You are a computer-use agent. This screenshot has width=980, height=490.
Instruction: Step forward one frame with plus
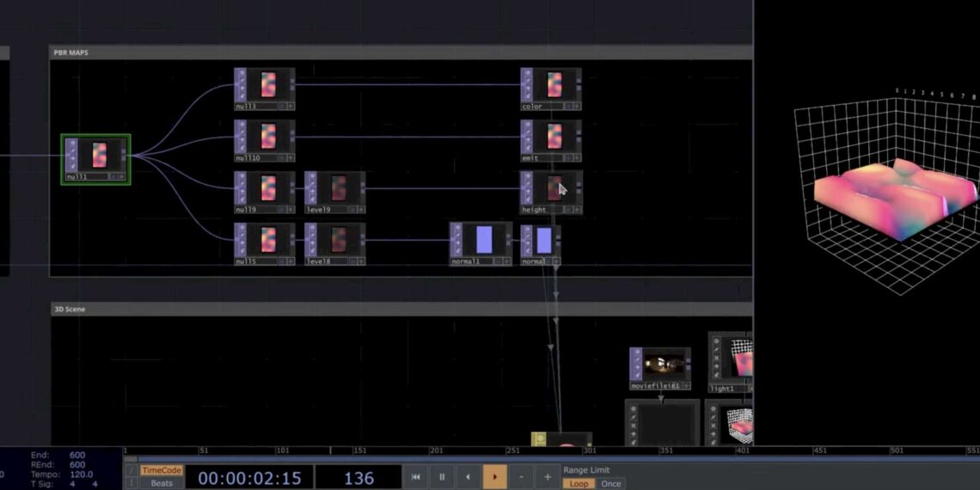click(548, 477)
